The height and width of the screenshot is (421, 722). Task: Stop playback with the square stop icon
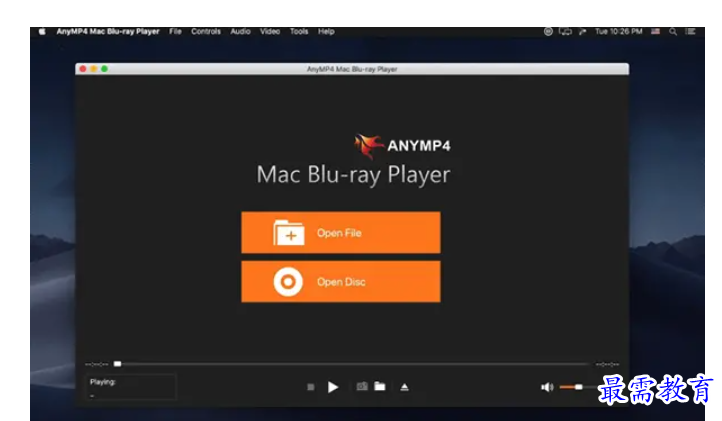[311, 387]
